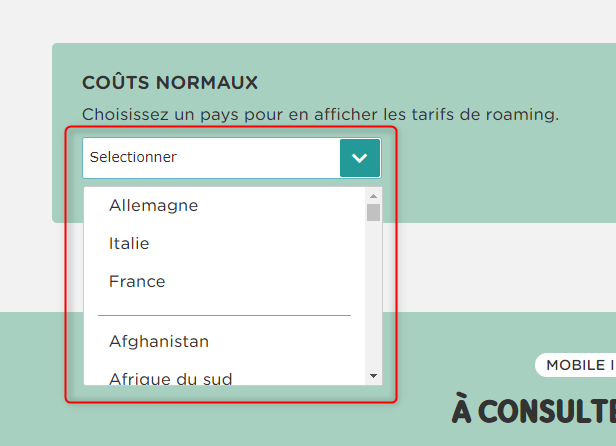Click the MOBILE badge label
This screenshot has height=446, width=616.
(x=575, y=365)
